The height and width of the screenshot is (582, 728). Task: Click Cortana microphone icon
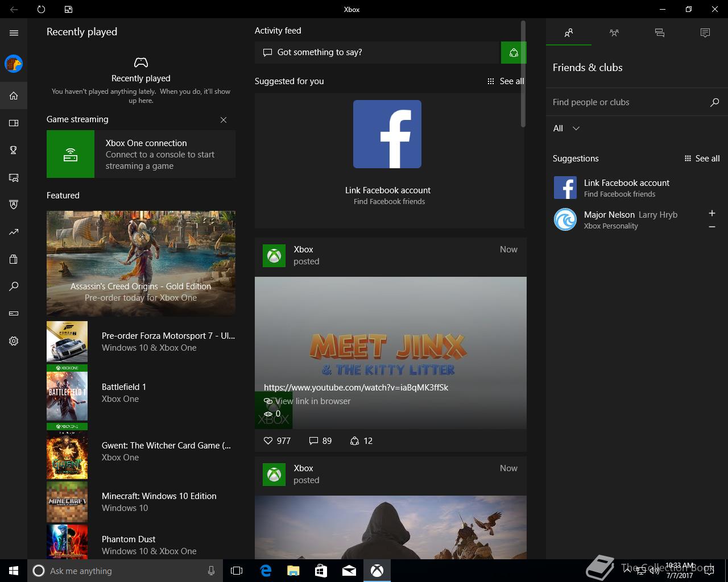pyautogui.click(x=212, y=571)
